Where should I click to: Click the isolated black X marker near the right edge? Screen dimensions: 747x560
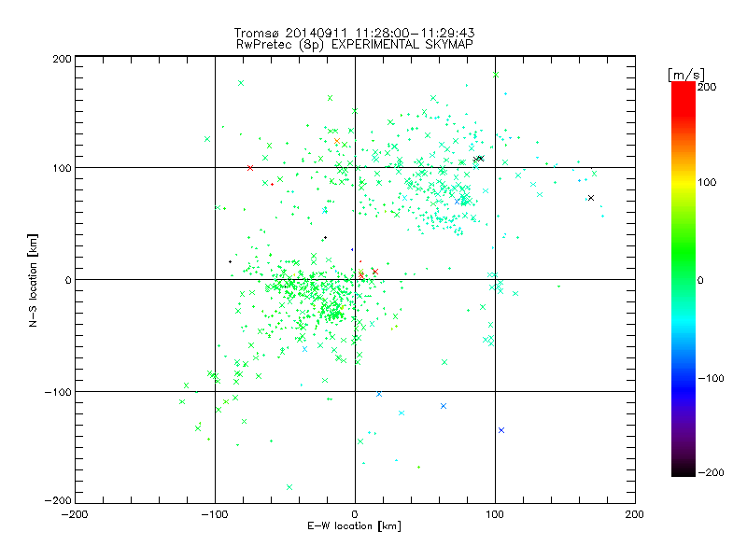(591, 198)
